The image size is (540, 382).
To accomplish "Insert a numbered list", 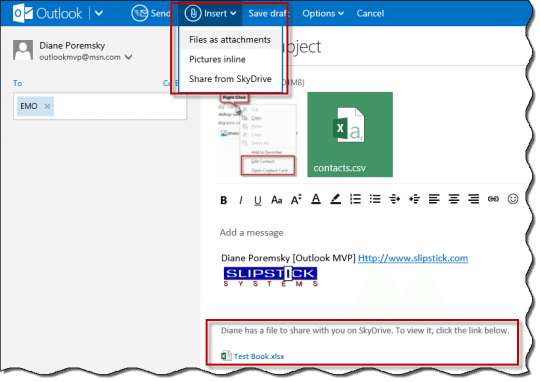I will [x=355, y=199].
